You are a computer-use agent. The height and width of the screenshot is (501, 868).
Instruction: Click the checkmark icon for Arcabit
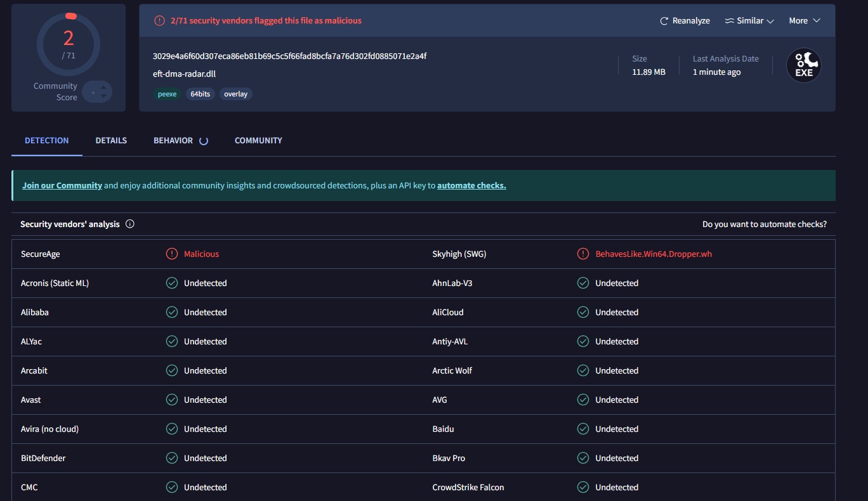(x=171, y=370)
